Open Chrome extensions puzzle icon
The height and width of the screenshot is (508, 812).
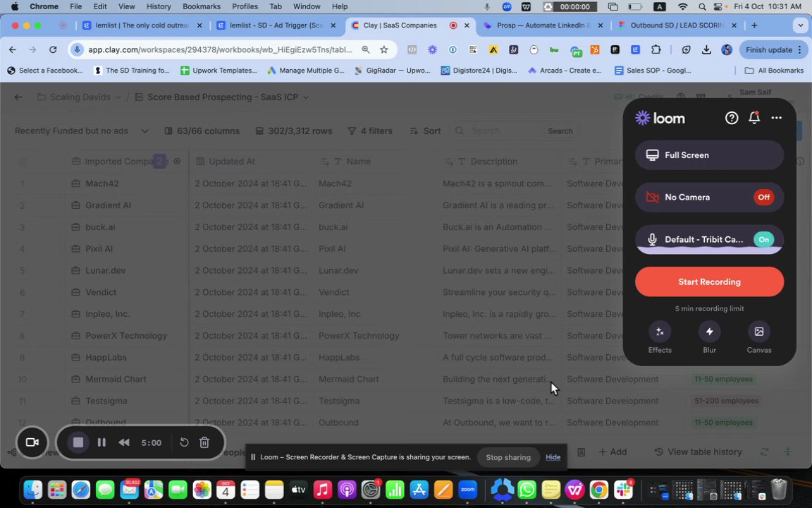point(656,50)
